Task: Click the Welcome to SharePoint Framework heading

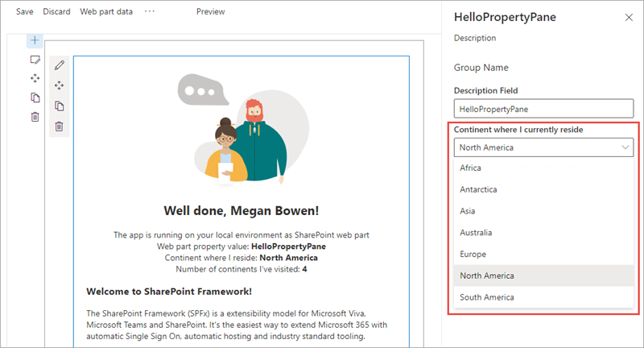Action: pos(169,292)
